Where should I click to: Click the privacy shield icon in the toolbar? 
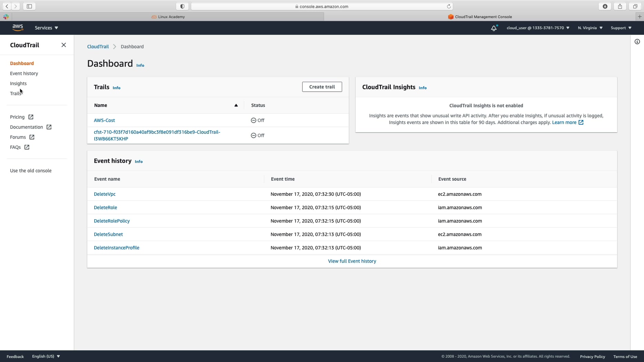point(182,6)
